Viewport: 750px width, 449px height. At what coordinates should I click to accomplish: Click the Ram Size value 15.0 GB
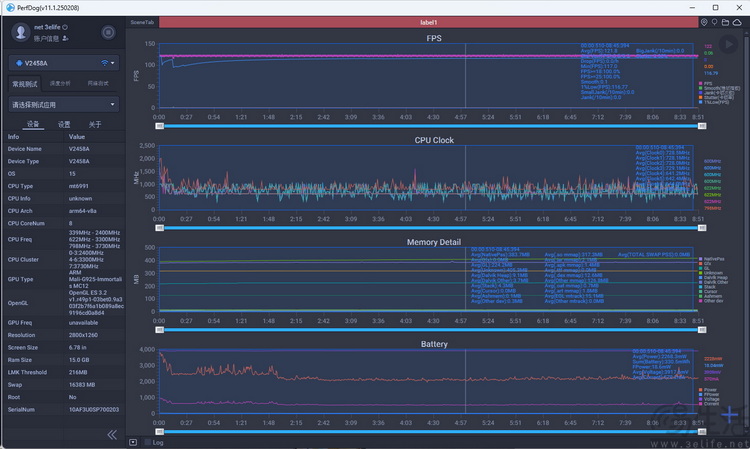[x=79, y=360]
